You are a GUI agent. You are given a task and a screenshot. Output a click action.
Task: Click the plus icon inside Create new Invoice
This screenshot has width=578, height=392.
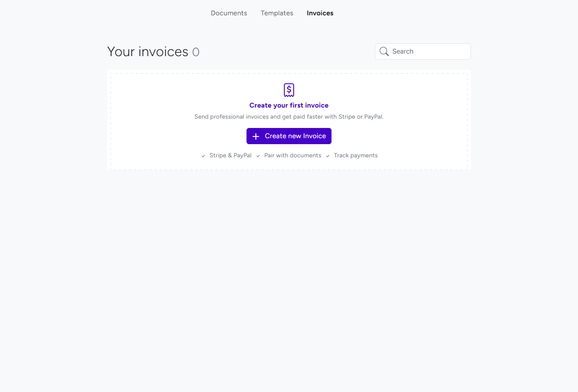click(255, 136)
